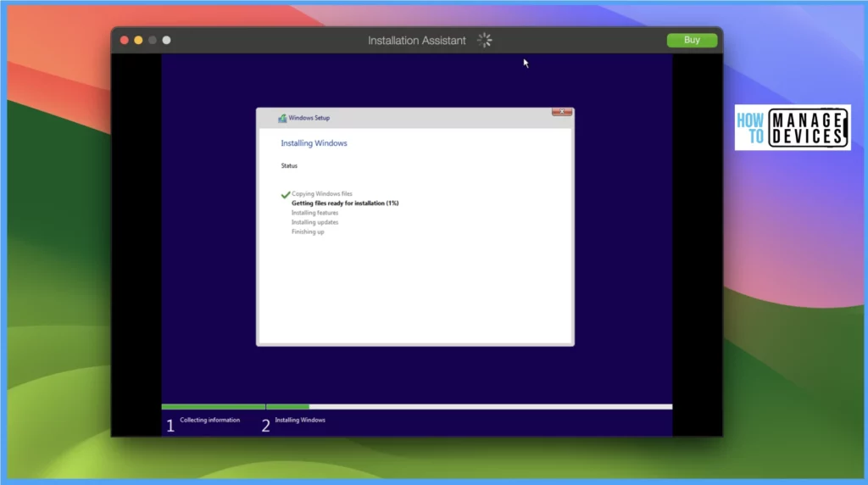Click the Installing Windows step label at bottom

coord(300,421)
